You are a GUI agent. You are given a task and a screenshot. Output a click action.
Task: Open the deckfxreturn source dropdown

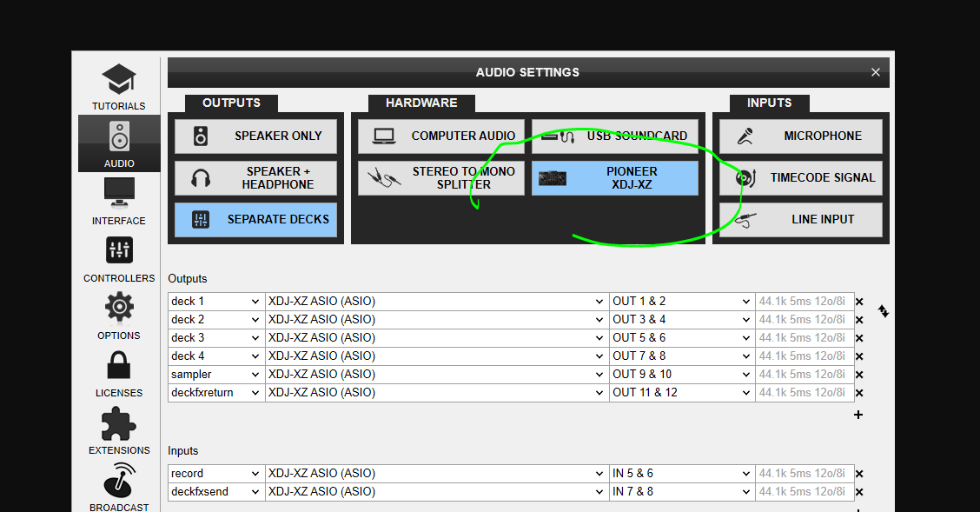216,393
